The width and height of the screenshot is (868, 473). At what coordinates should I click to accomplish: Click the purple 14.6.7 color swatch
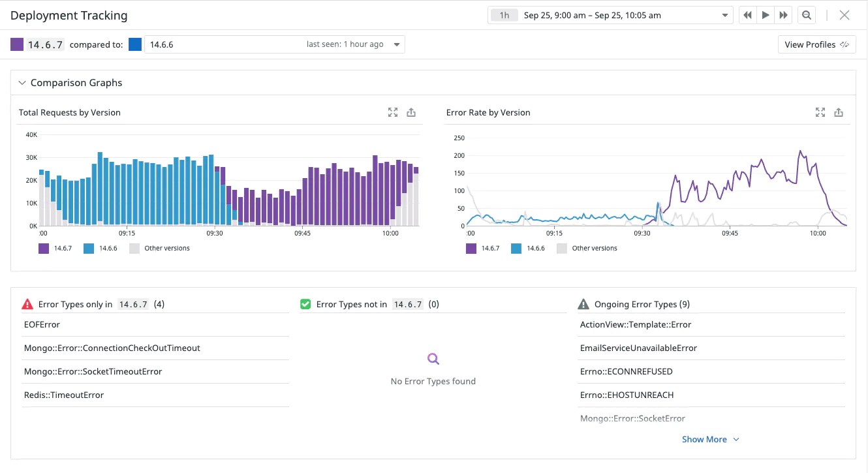point(16,44)
